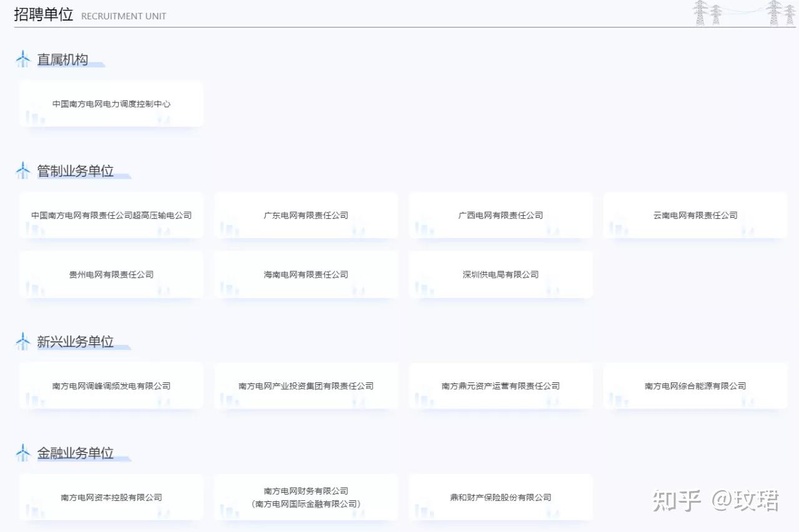Select 南方电网财务有限公司 card

point(306,497)
